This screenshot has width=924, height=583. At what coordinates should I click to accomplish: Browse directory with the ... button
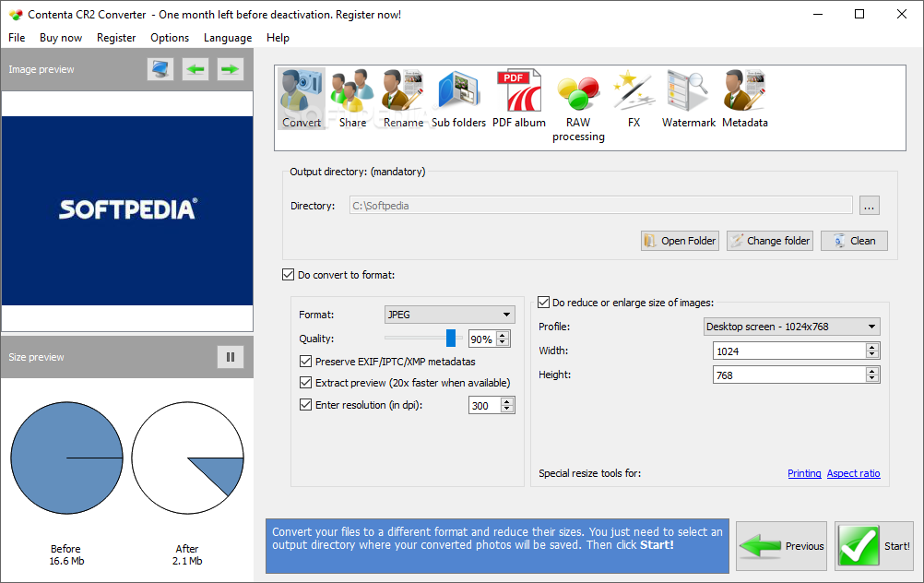[x=870, y=206]
